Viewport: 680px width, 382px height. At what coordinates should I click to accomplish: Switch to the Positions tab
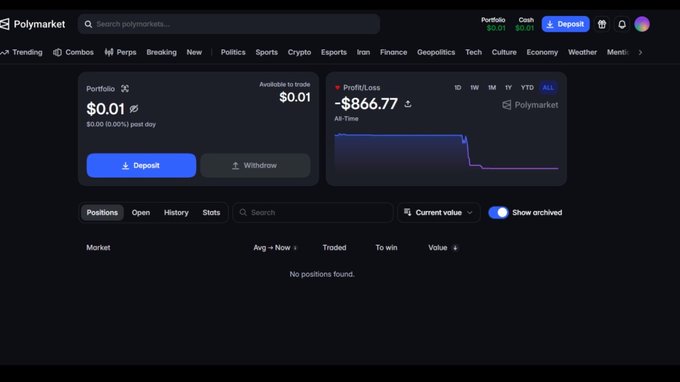coord(102,212)
